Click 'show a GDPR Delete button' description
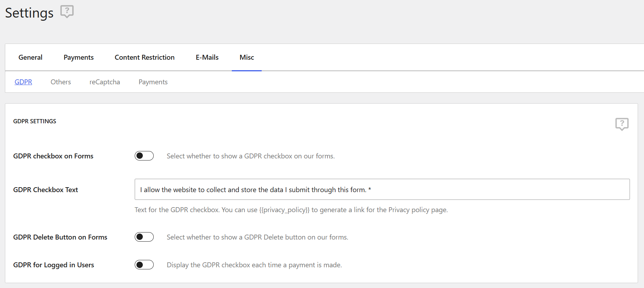Screen dimensions: 644x288 pyautogui.click(x=257, y=237)
